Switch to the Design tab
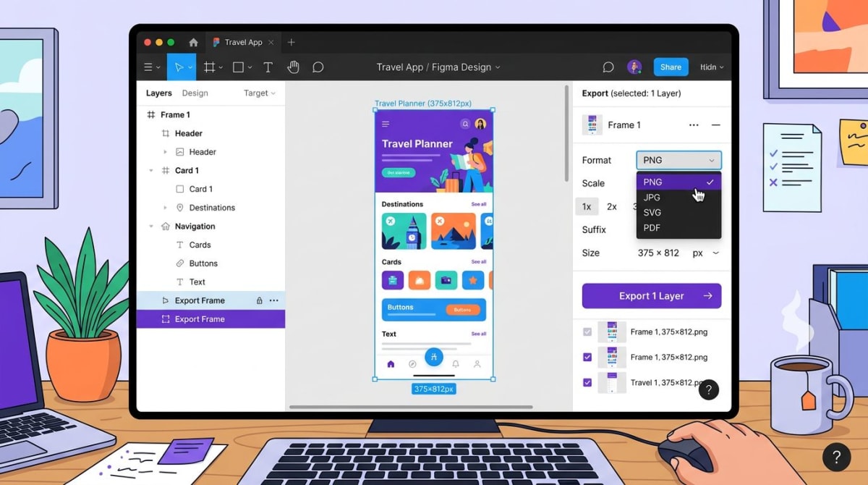Image resolution: width=868 pixels, height=485 pixels. pos(193,93)
